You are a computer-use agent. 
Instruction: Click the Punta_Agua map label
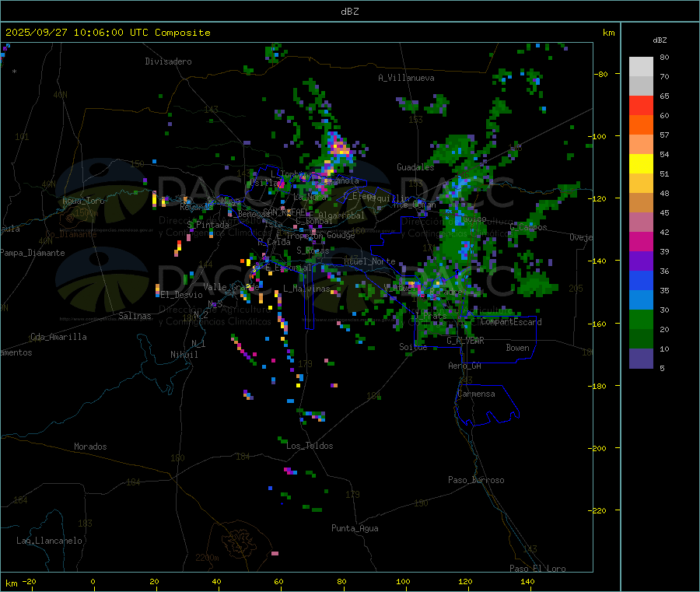point(355,528)
